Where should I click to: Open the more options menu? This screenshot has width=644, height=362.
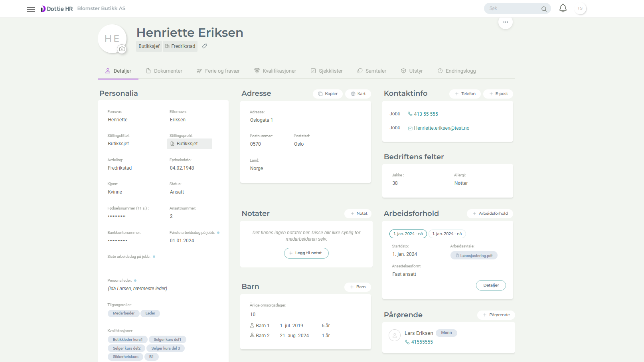click(506, 22)
